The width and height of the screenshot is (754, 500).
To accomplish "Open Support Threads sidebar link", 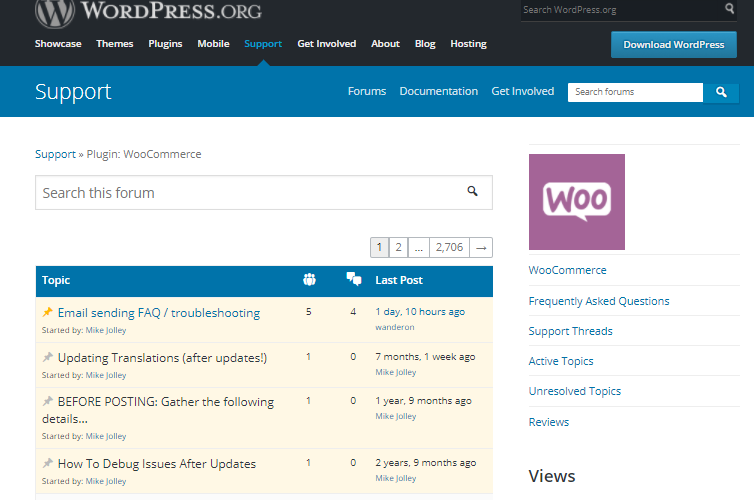I will [x=570, y=331].
